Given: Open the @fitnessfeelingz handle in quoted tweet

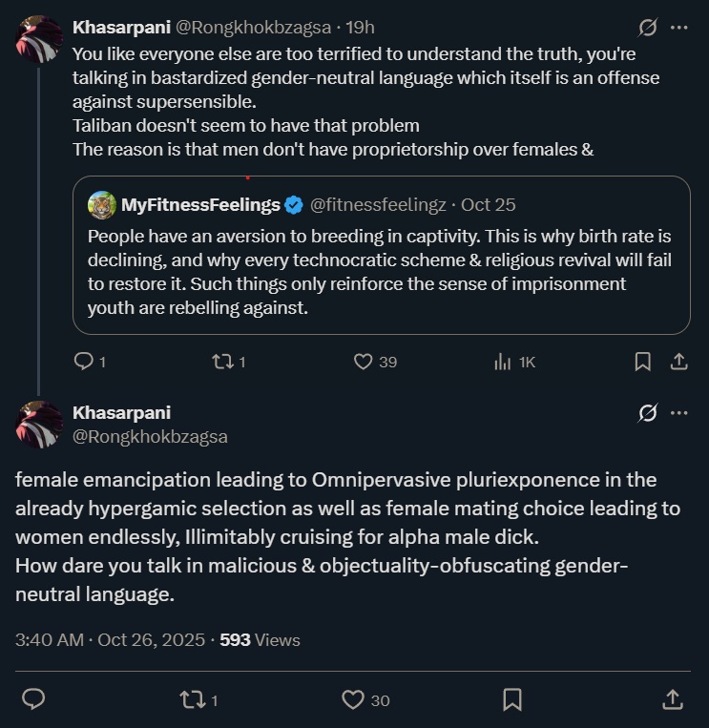Looking at the screenshot, I should point(378,205).
